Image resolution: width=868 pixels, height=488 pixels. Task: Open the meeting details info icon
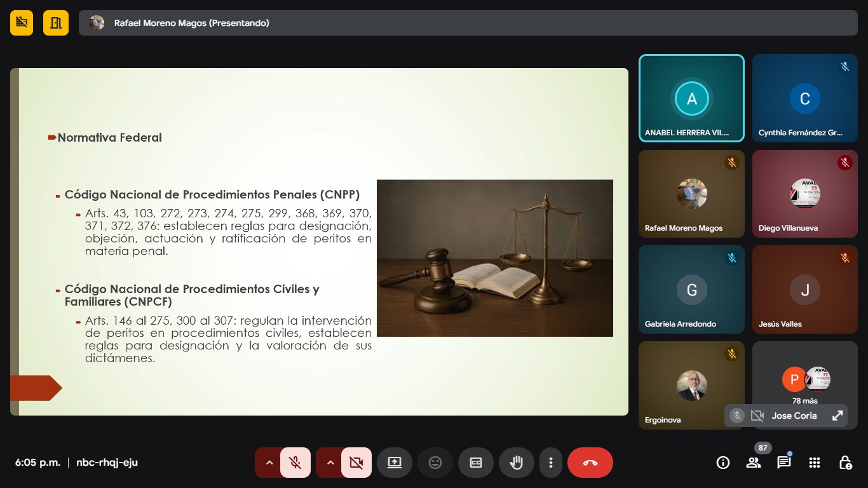tap(723, 463)
